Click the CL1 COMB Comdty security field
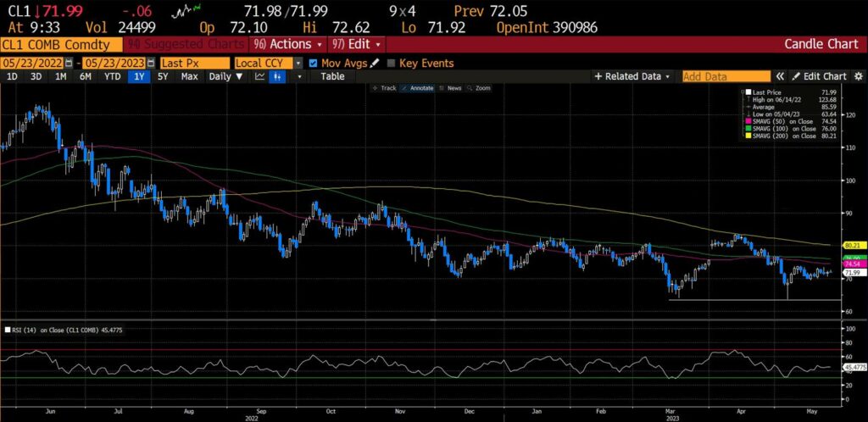Screen dimensions: 868x422 (62, 45)
